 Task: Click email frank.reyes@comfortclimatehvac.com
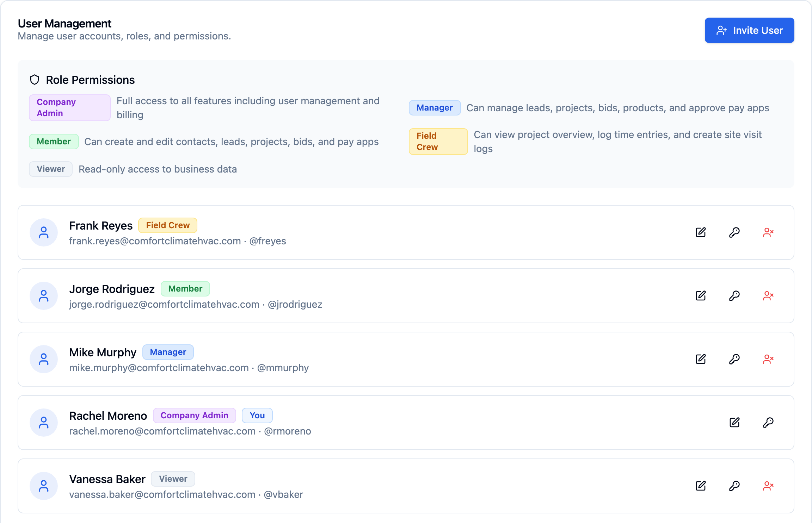coord(155,241)
